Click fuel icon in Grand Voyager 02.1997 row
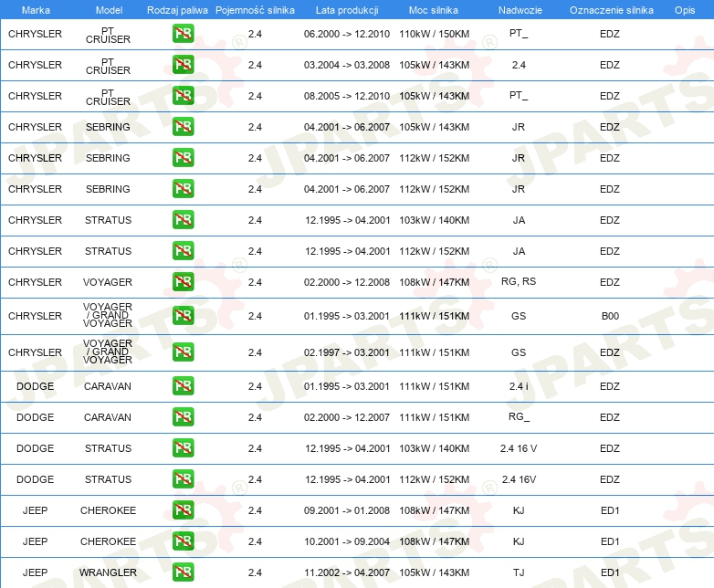 pos(183,352)
